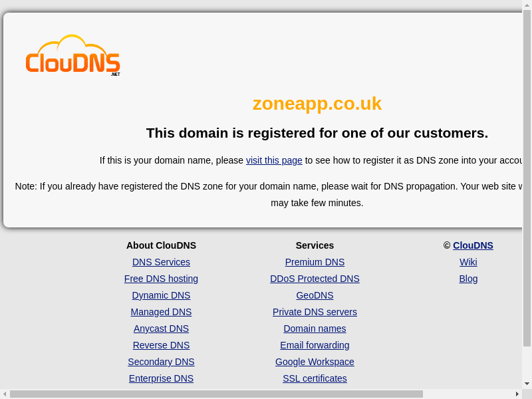This screenshot has height=399, width=532.
Task: Go to the Google Workspace page
Action: point(315,362)
